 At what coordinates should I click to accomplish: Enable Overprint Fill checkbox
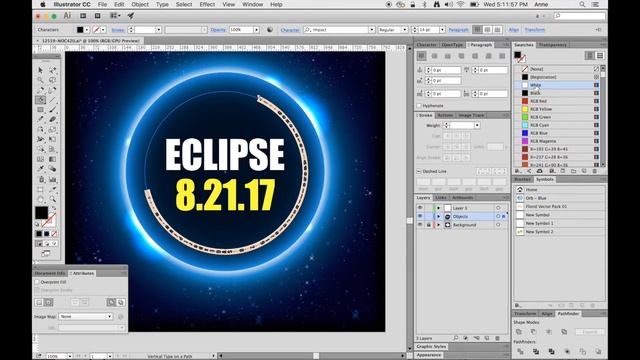[x=37, y=282]
